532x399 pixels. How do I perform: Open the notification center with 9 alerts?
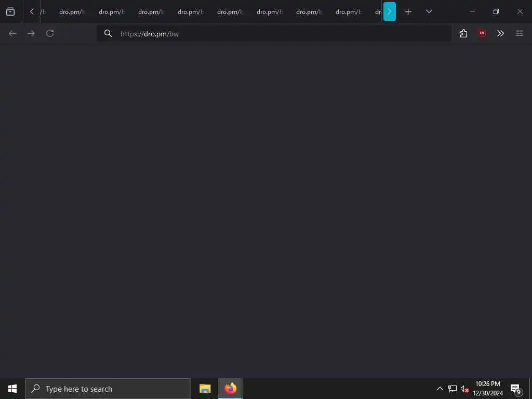point(515,389)
